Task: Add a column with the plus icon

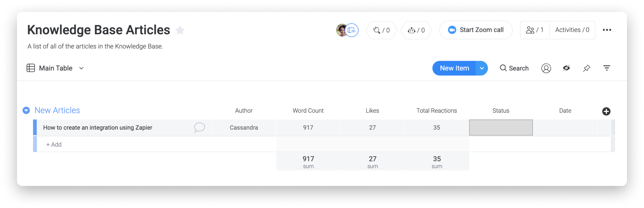Action: click(x=606, y=111)
